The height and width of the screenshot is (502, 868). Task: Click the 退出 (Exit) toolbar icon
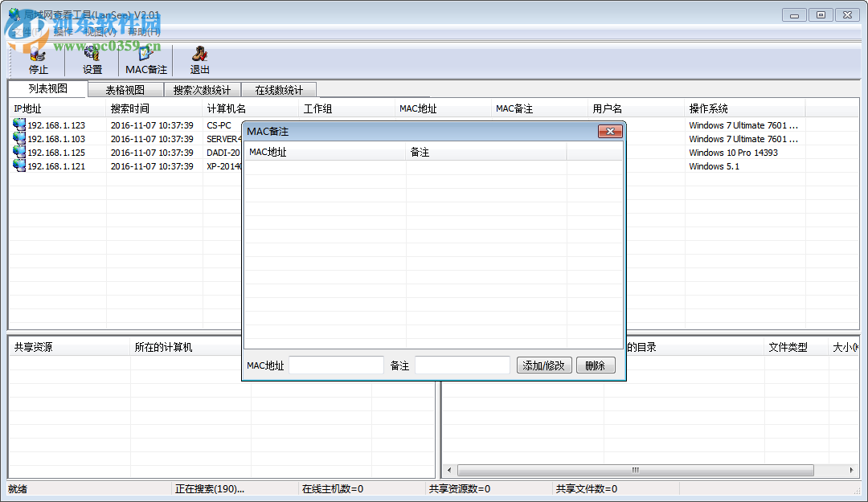(199, 59)
